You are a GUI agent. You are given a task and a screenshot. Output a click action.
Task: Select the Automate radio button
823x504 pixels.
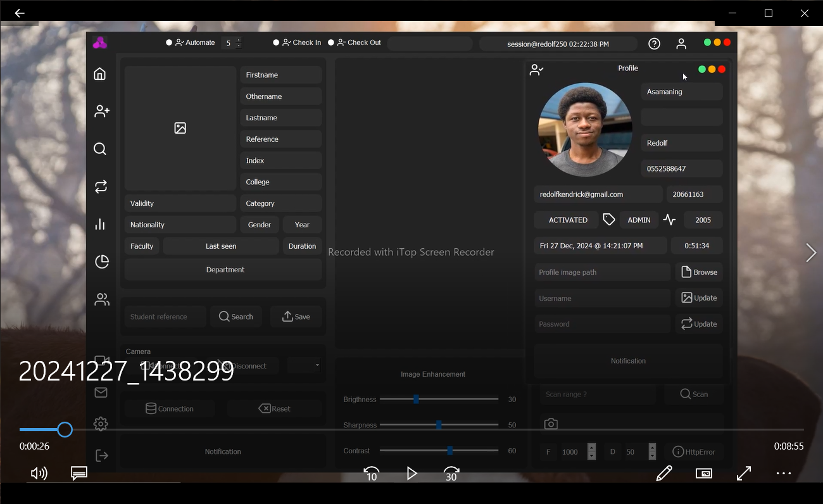[169, 43]
